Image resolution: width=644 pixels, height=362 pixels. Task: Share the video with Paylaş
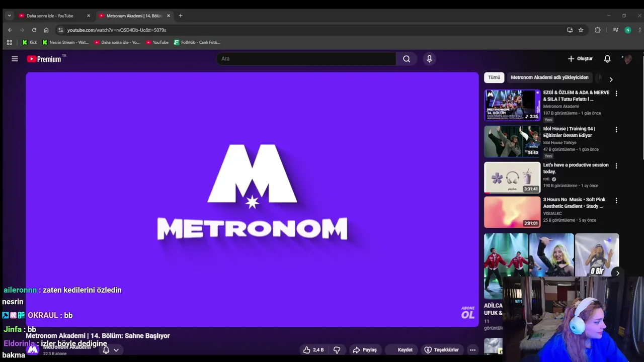pyautogui.click(x=365, y=350)
